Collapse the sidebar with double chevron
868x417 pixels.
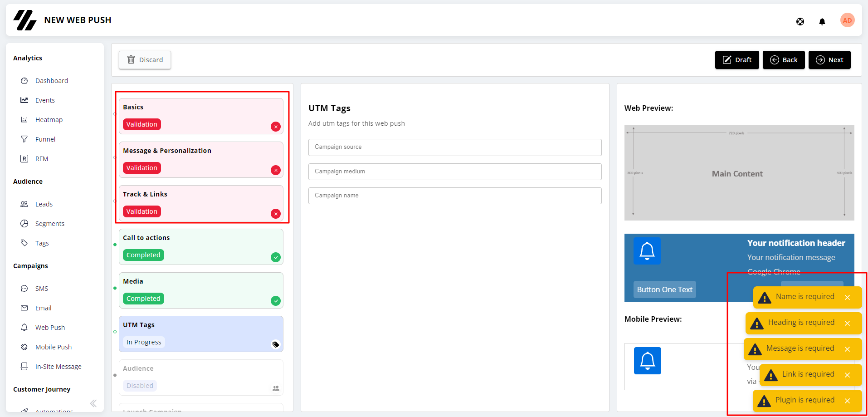point(93,403)
